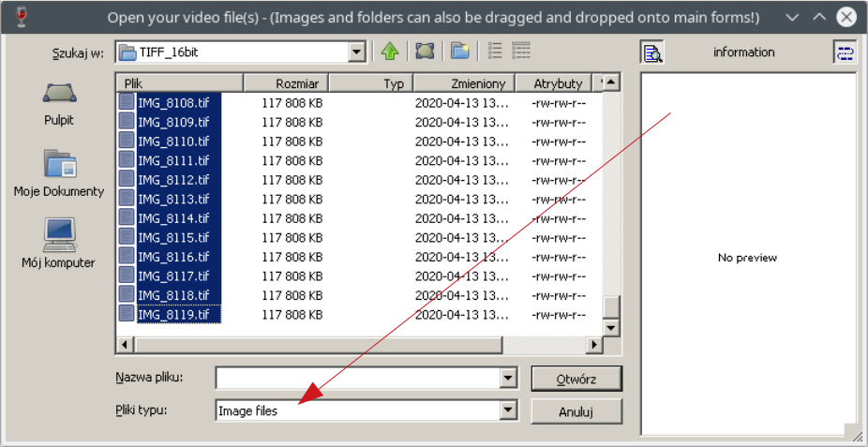Click the Otwórz button
This screenshot has height=447, width=868.
(x=576, y=379)
